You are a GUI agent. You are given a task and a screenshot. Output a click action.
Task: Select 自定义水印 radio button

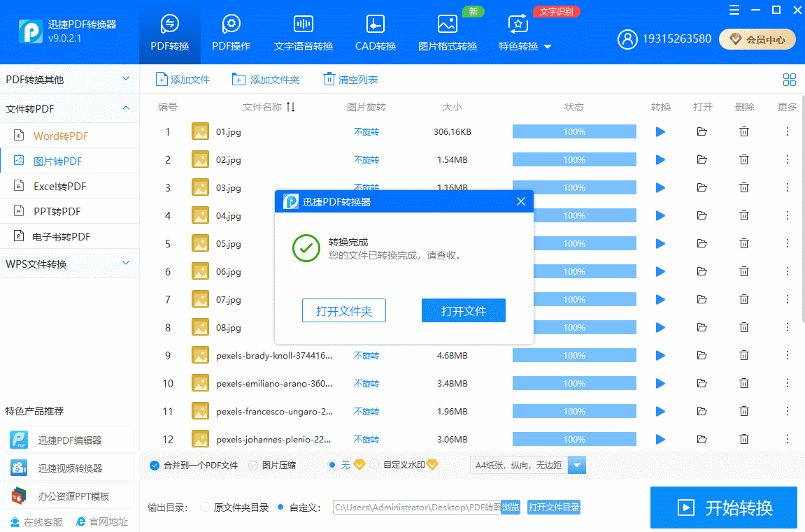[x=374, y=465]
